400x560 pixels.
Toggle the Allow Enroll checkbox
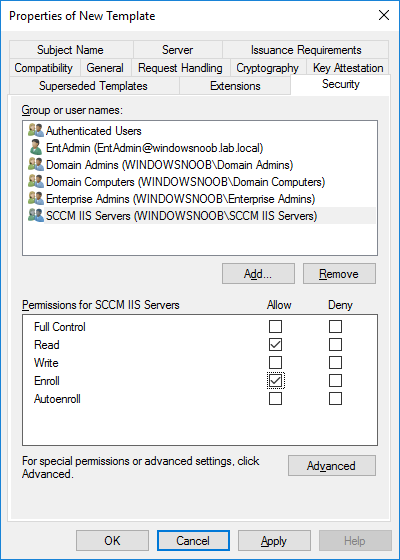tap(275, 381)
